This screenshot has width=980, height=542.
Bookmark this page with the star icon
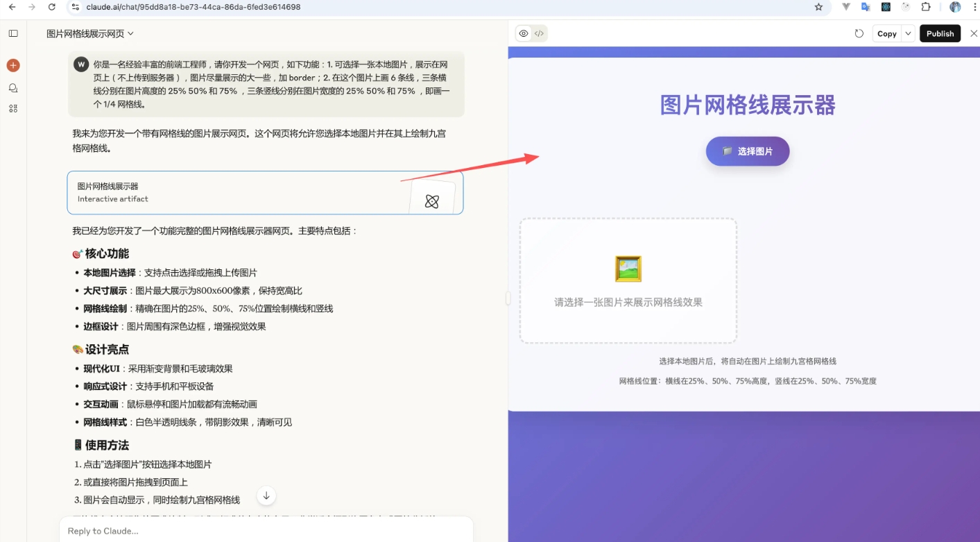point(818,7)
